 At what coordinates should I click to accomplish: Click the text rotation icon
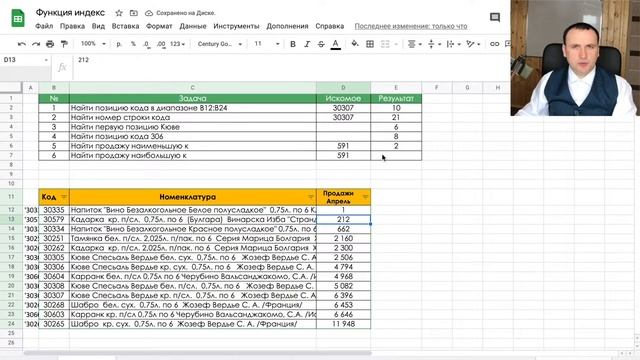(x=470, y=44)
